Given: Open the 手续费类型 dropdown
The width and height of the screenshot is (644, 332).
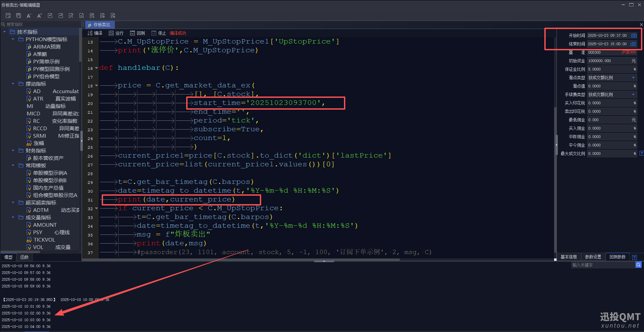Looking at the screenshot, I should click(633, 94).
